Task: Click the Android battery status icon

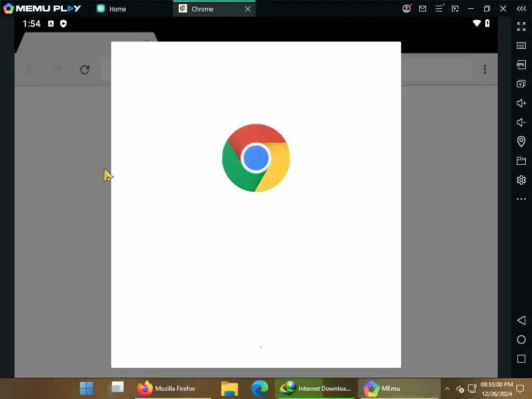Action: coord(487,23)
